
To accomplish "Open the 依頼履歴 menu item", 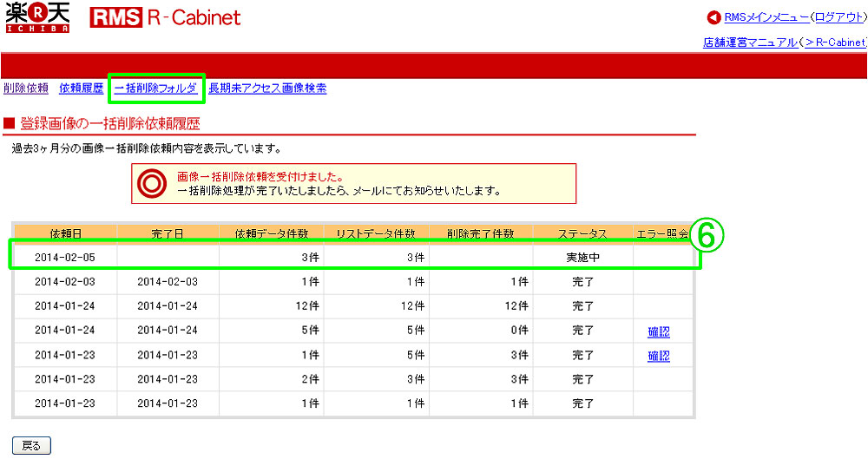I will (x=82, y=88).
